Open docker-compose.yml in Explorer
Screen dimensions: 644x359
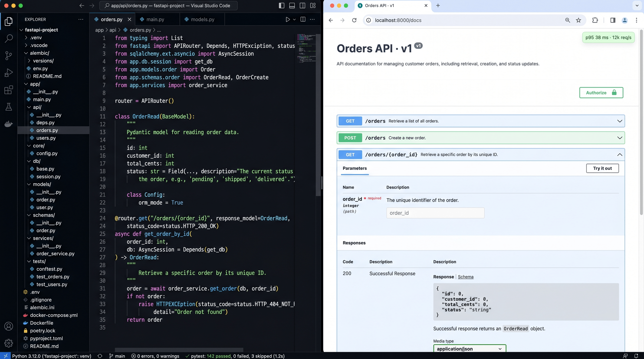[x=53, y=315]
